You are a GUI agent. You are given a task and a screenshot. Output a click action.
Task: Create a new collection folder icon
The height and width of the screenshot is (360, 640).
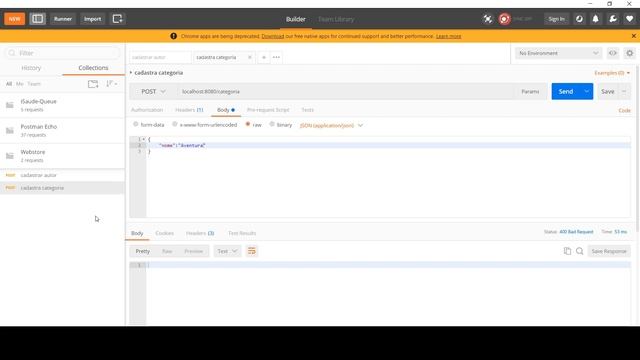click(x=93, y=84)
